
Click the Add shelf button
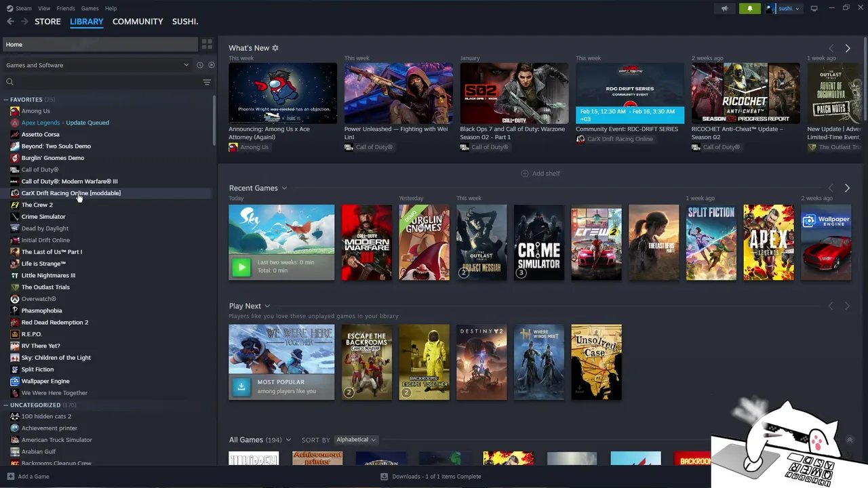click(x=540, y=174)
